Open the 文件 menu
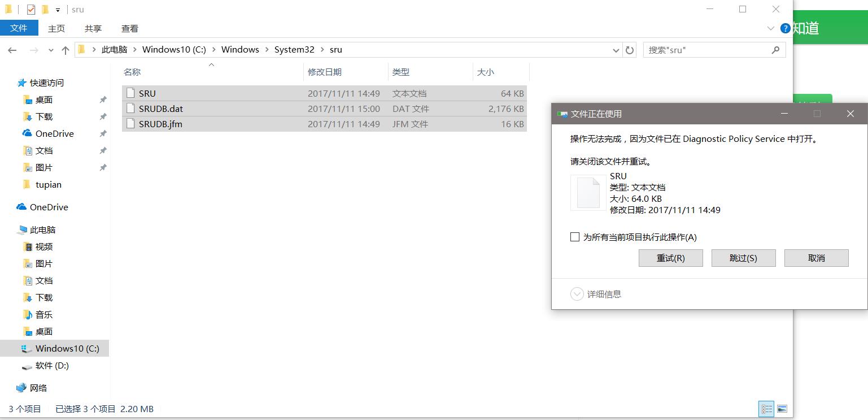868x420 pixels. click(19, 28)
